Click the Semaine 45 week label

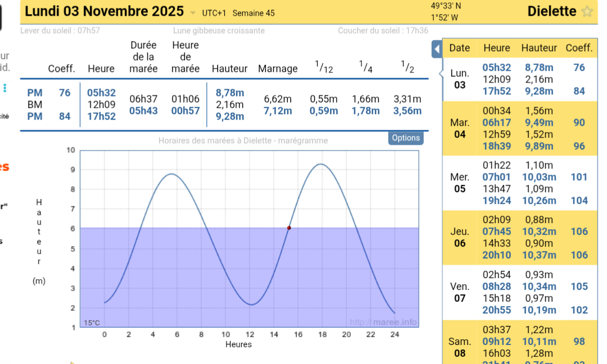pyautogui.click(x=253, y=13)
